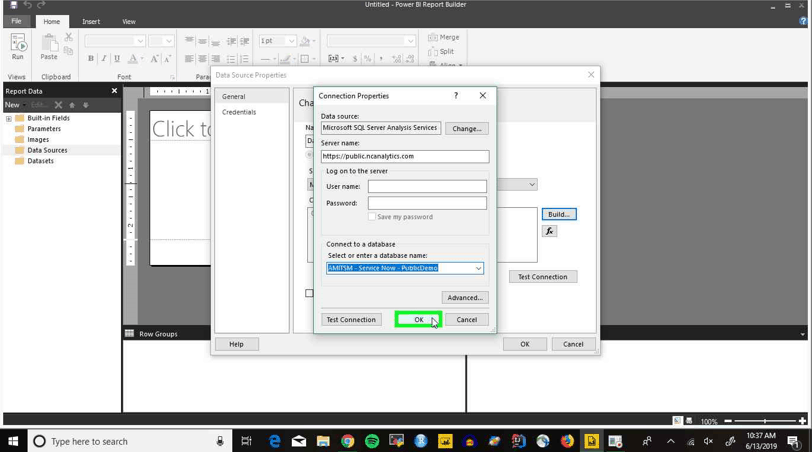Click Change... data source button

[467, 128]
